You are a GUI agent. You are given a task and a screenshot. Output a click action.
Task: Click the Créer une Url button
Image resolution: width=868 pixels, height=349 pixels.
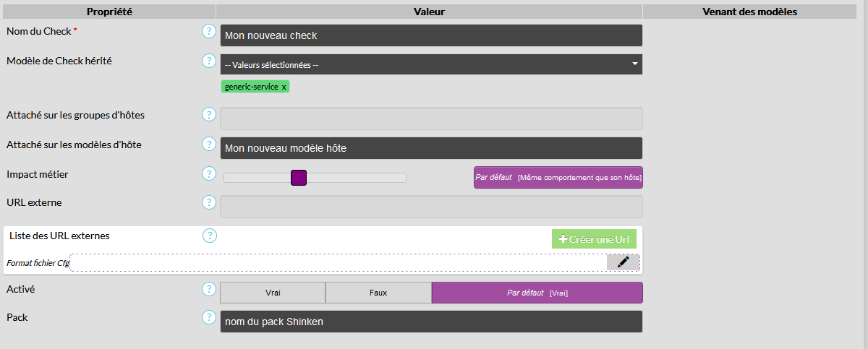[x=594, y=239]
